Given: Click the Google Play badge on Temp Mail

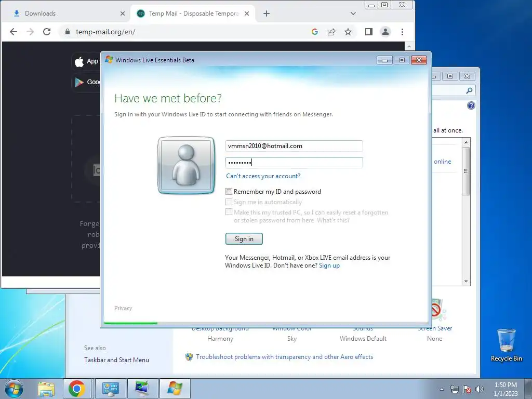Looking at the screenshot, I should pos(87,82).
